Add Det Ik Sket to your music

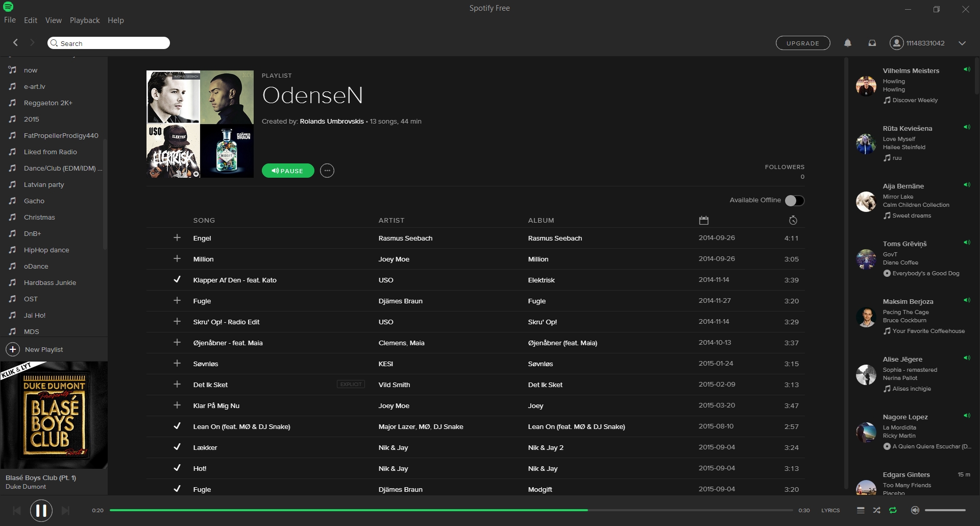click(177, 384)
